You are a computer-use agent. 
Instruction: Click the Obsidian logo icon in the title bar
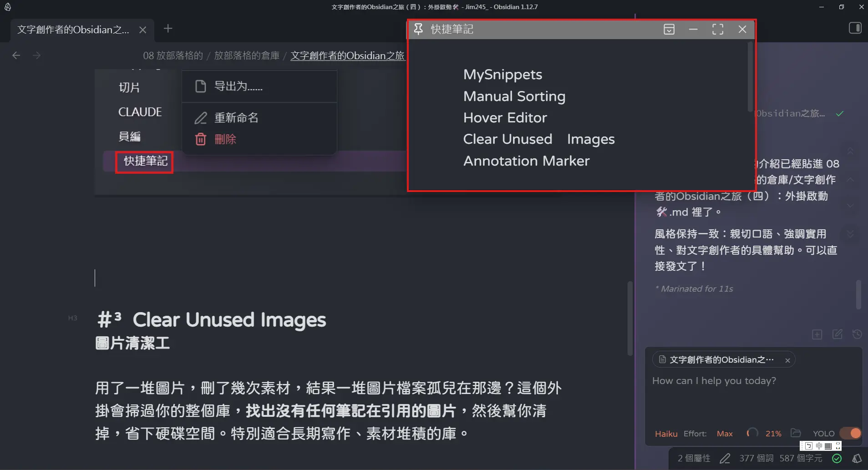click(x=8, y=7)
